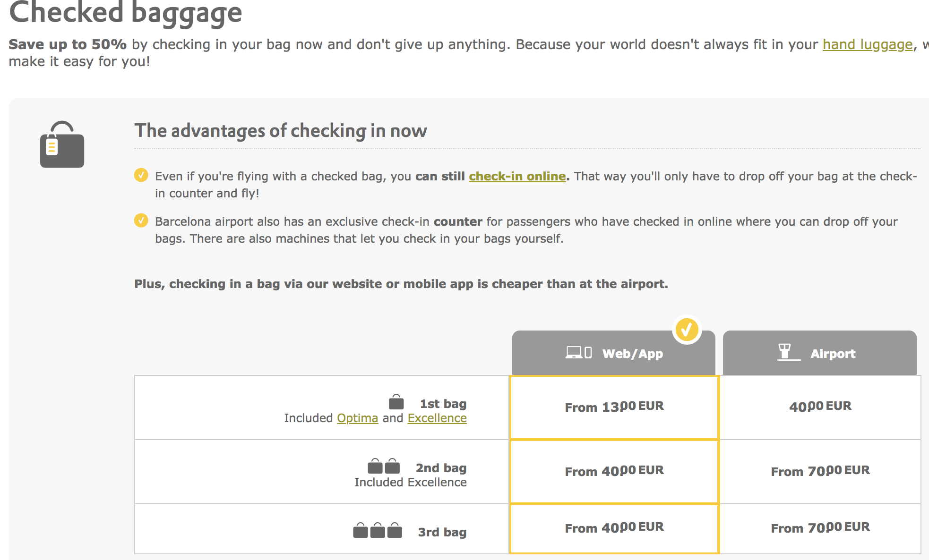Click the double bag icon for 2nd bag
929x560 pixels.
pyautogui.click(x=384, y=466)
